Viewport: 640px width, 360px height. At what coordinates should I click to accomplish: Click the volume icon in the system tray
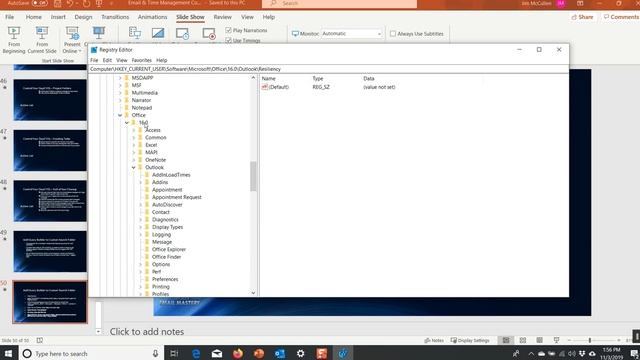click(x=572, y=353)
